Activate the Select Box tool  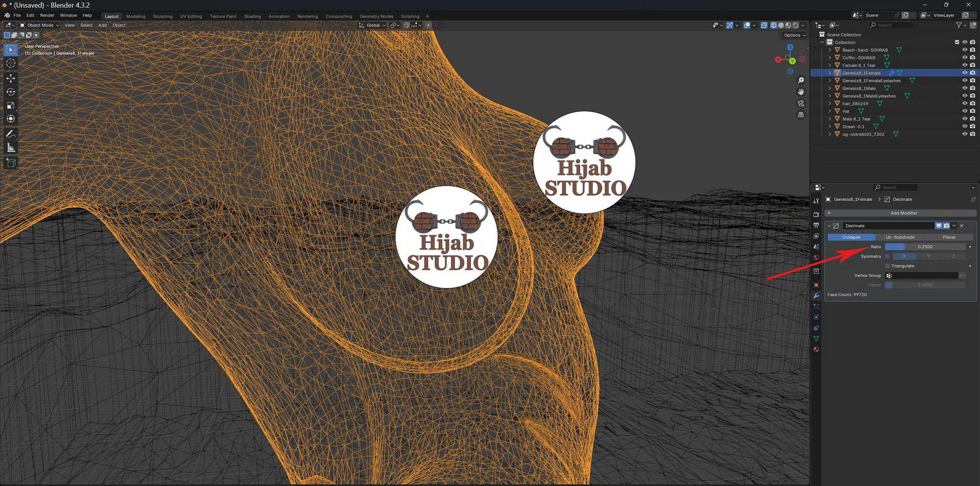pos(11,50)
